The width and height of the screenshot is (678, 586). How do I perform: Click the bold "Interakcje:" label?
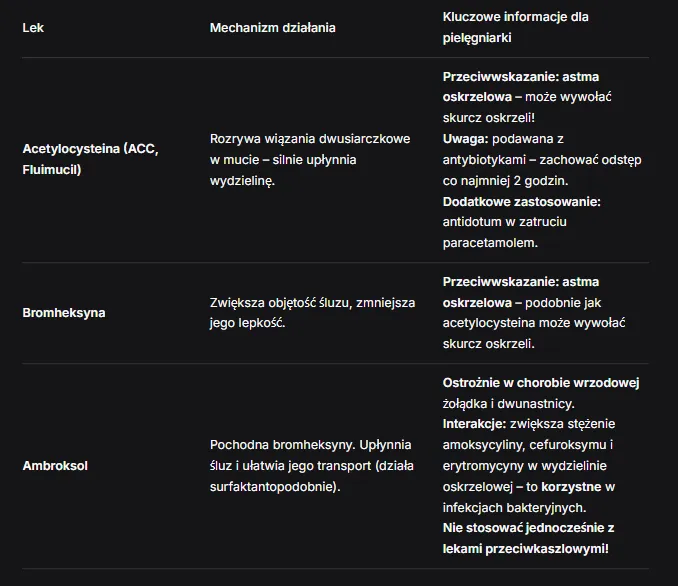pos(474,424)
